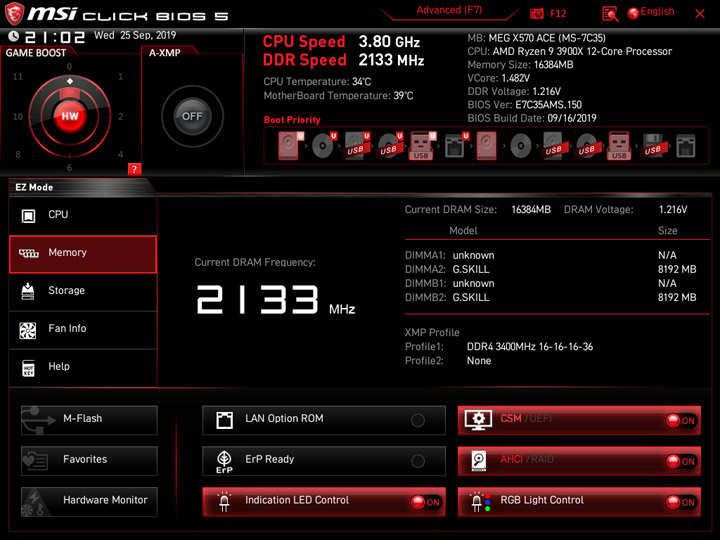Open the Storage section
The height and width of the screenshot is (540, 720).
click(x=83, y=292)
